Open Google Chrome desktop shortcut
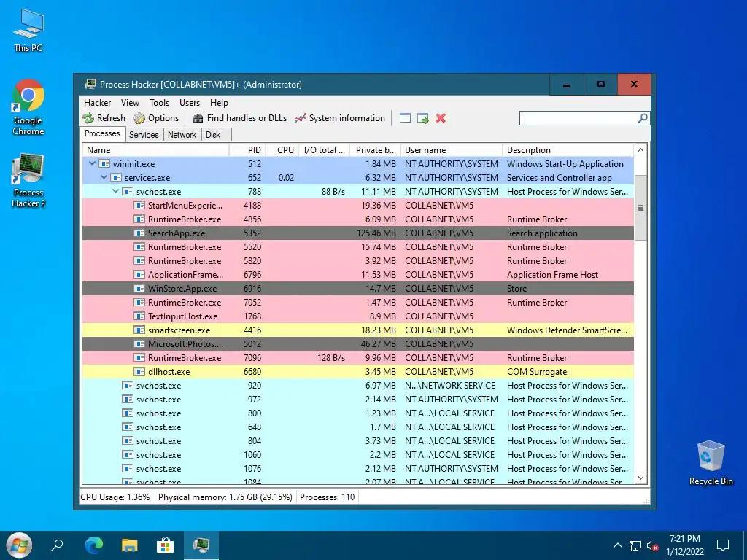Image resolution: width=747 pixels, height=560 pixels. pyautogui.click(x=28, y=107)
